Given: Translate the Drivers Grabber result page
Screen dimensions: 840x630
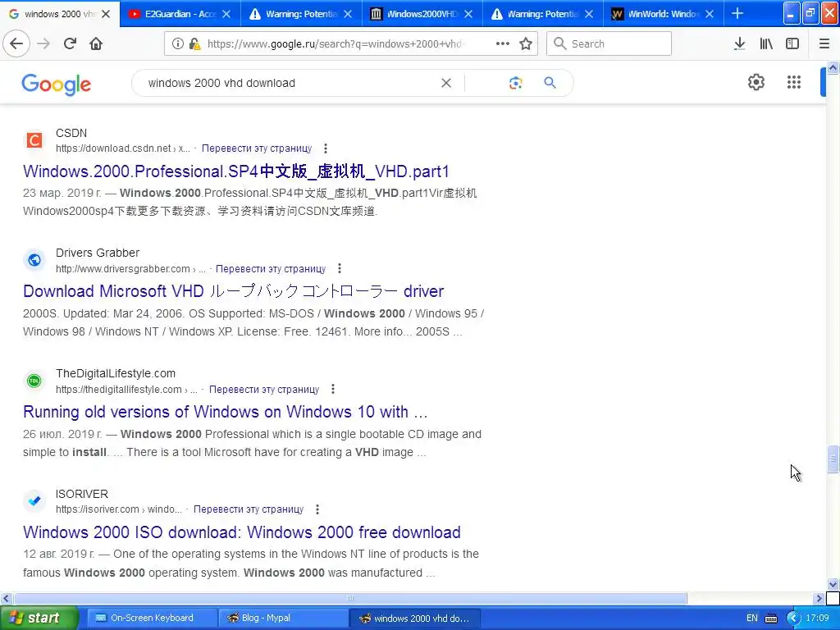Looking at the screenshot, I should [x=271, y=268].
